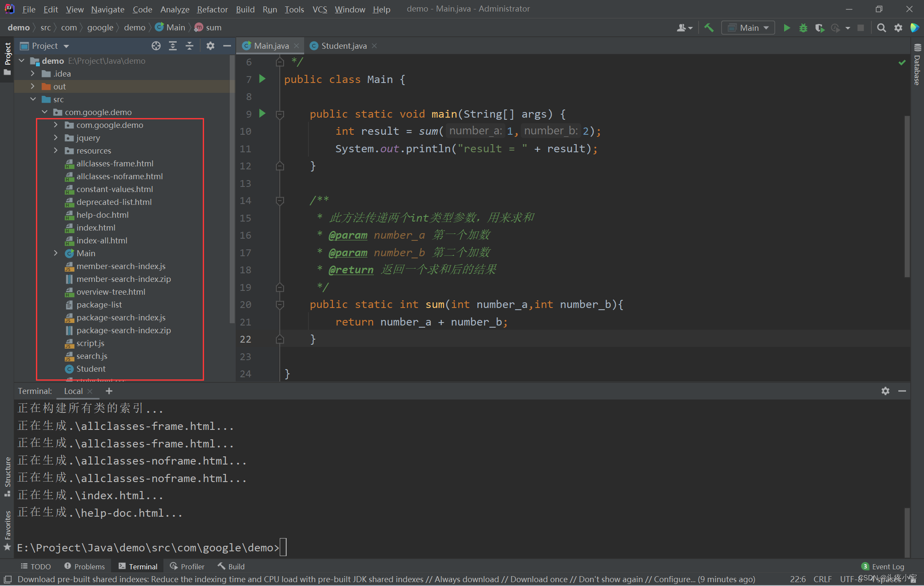
Task: Click run gutter icon beside class Main
Action: click(263, 79)
